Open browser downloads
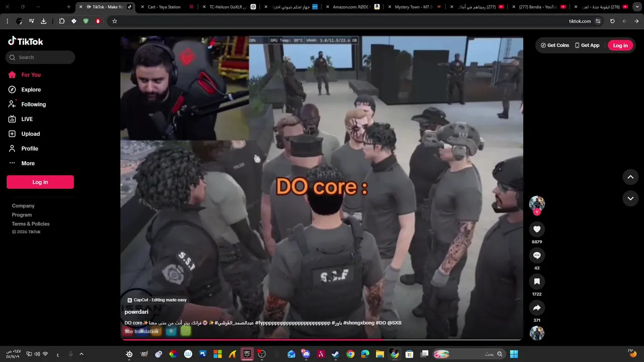 pos(44,21)
